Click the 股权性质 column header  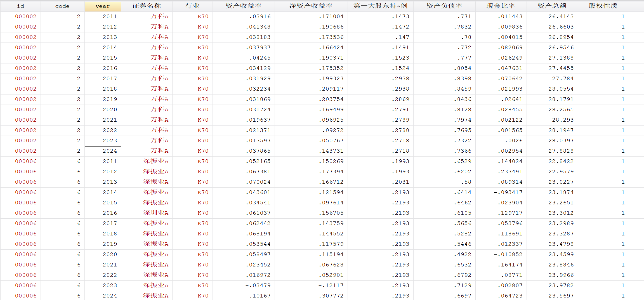click(603, 6)
